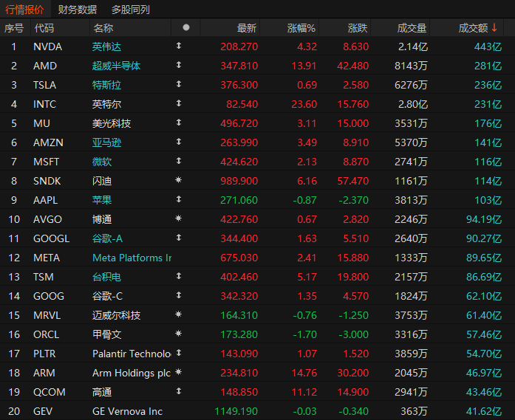Open the 亚马逊 stock name link
Image resolution: width=515 pixels, height=420 pixels.
(x=106, y=142)
